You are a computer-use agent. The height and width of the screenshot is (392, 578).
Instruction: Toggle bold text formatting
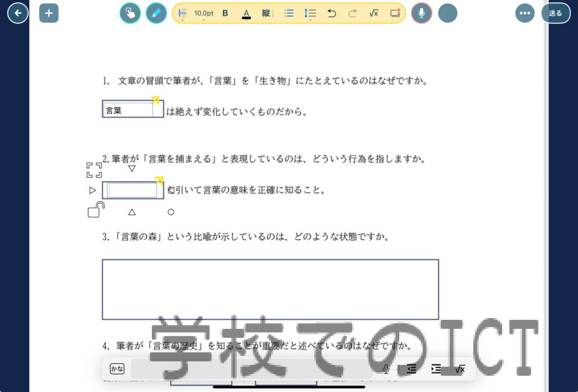pyautogui.click(x=225, y=13)
